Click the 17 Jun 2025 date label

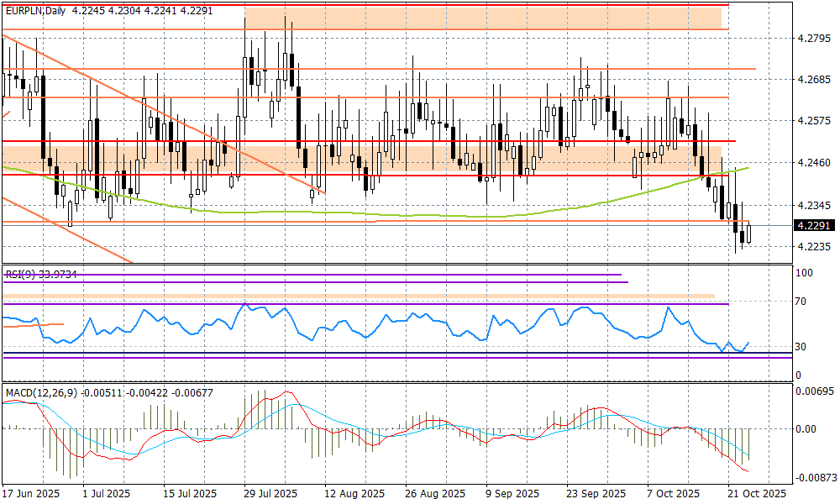[31, 494]
